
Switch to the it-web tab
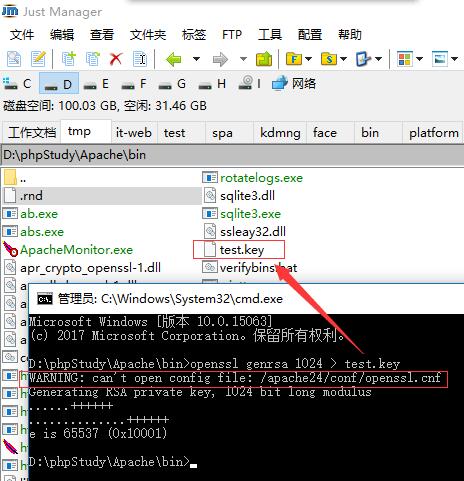pyautogui.click(x=134, y=133)
